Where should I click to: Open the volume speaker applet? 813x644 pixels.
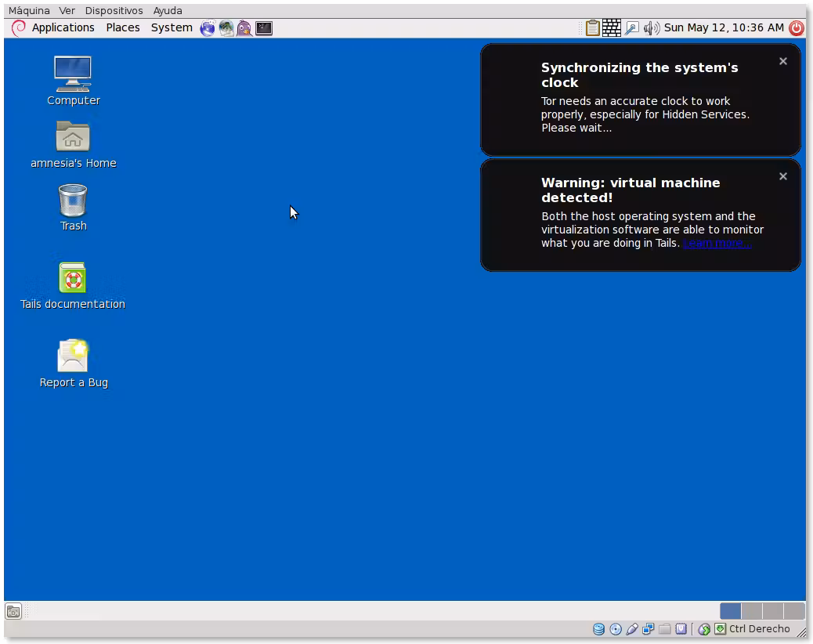click(x=651, y=28)
